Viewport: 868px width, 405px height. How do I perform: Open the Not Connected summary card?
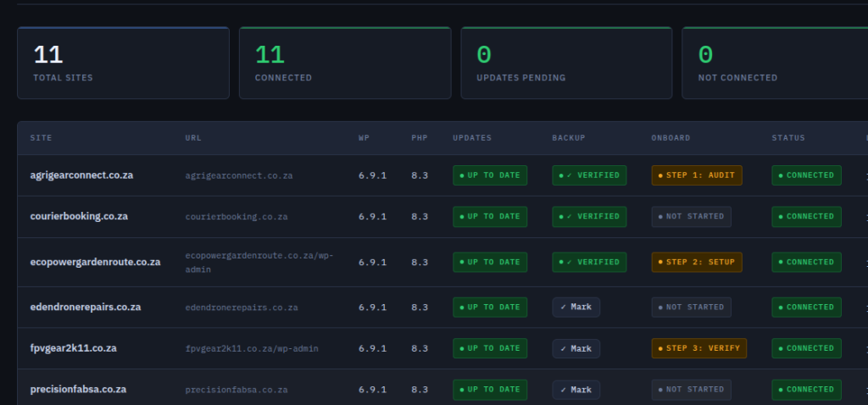tap(775, 63)
